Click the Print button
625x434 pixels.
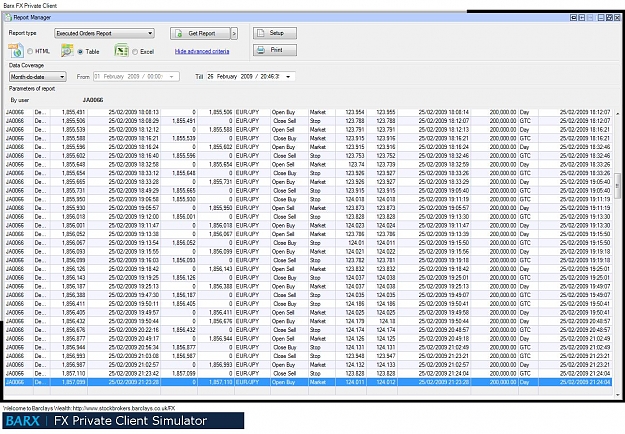coord(275,50)
